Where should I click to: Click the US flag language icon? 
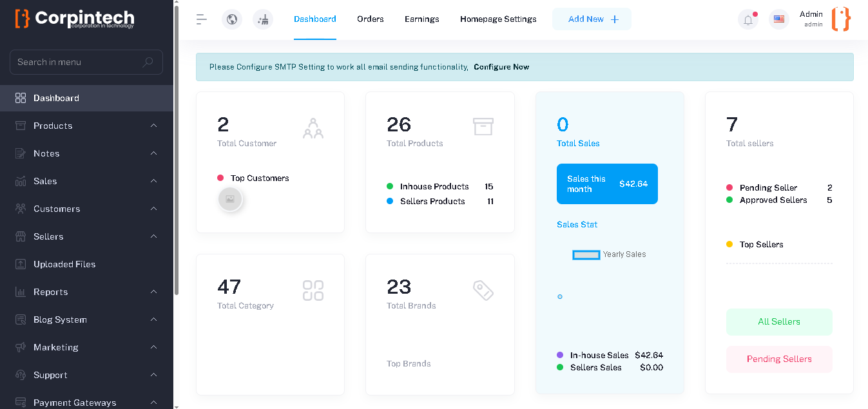(779, 19)
